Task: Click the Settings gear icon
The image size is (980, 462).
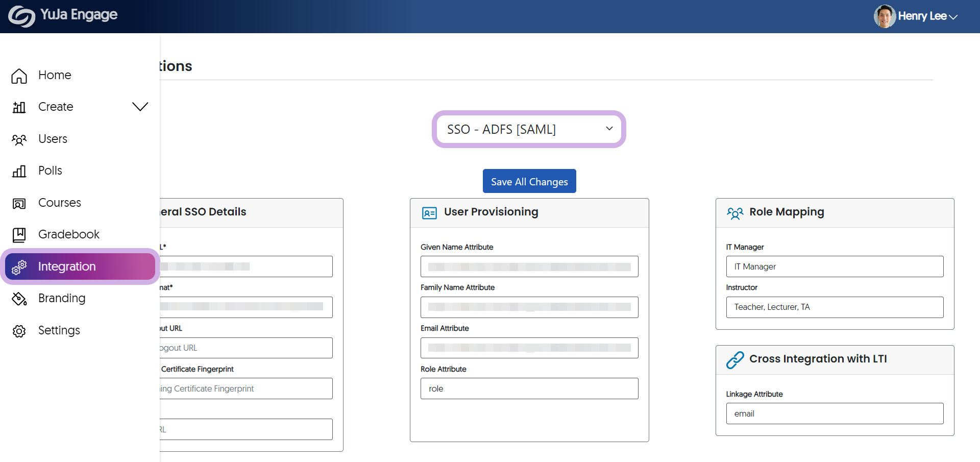Action: (19, 331)
